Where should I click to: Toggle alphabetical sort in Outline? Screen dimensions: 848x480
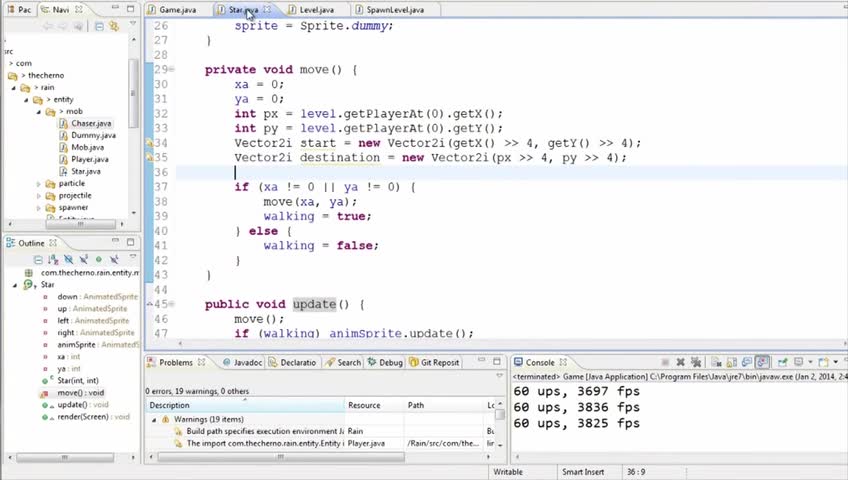pyautogui.click(x=53, y=259)
